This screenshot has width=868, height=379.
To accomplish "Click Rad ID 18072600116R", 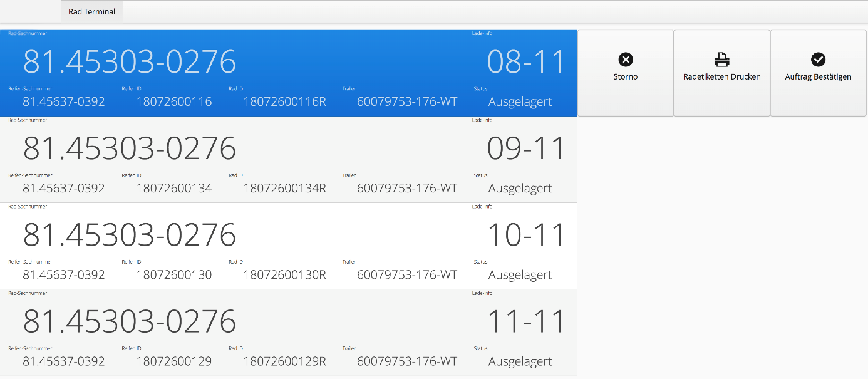I will [284, 101].
